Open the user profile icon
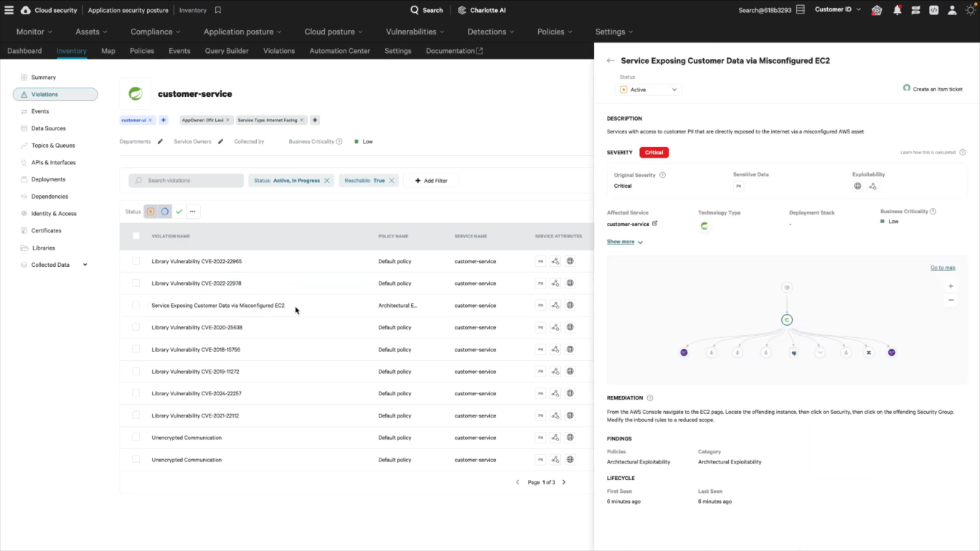Viewport: 980px width, 551px height. tap(952, 10)
